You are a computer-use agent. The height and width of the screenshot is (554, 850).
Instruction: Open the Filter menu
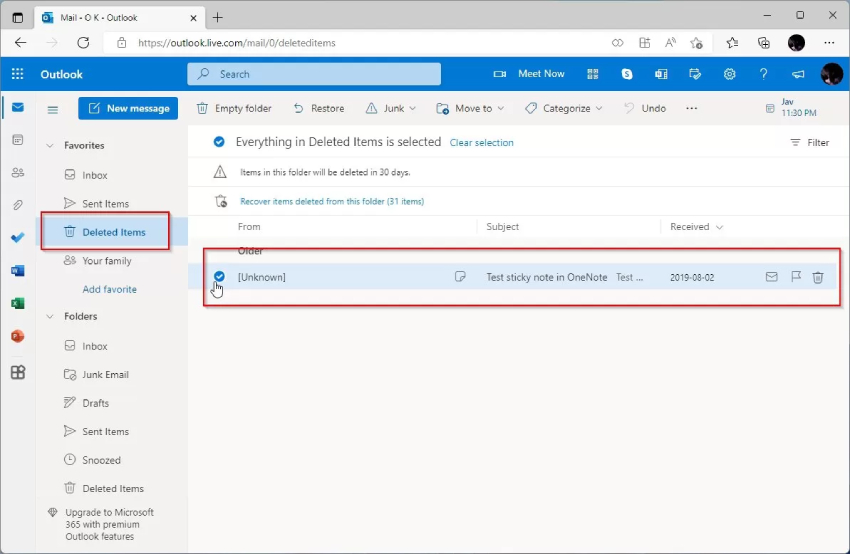point(809,143)
